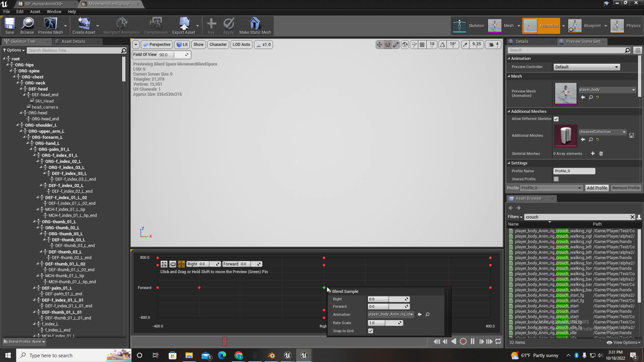This screenshot has width=644, height=362.
Task: Select the rotate gizmo tool in viewport
Action: pos(388,45)
